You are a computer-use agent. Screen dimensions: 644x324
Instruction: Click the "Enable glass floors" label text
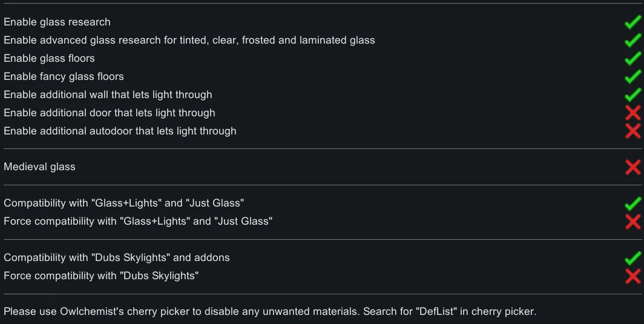[49, 59]
